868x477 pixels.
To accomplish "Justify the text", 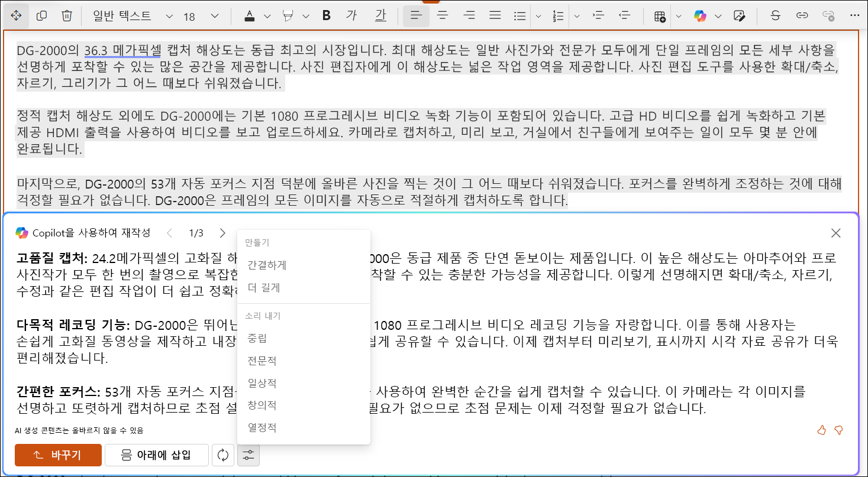I will click(495, 16).
